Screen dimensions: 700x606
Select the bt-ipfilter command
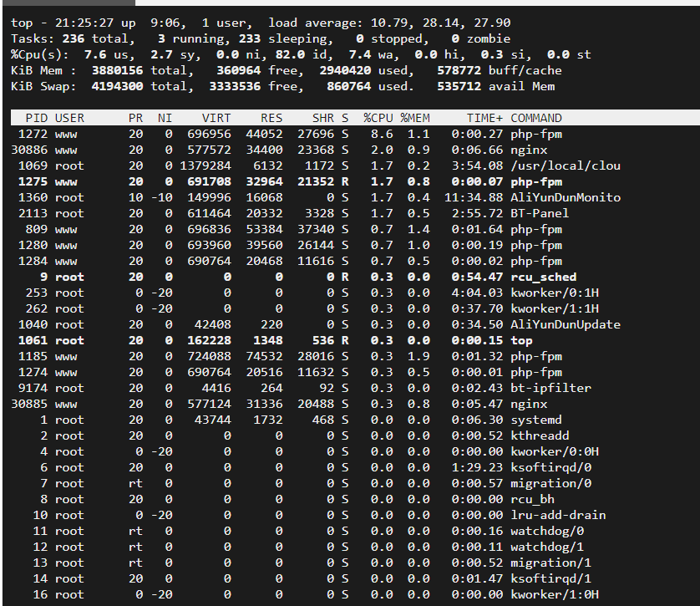point(550,388)
